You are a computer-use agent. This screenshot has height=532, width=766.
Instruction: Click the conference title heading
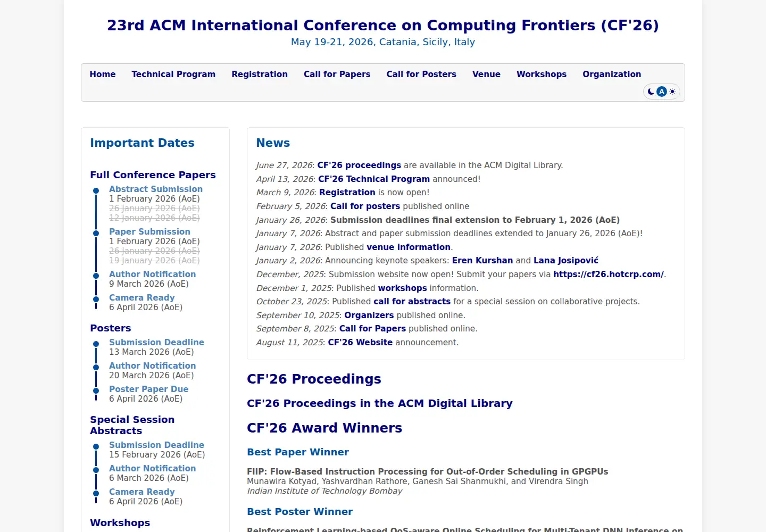[x=383, y=26]
